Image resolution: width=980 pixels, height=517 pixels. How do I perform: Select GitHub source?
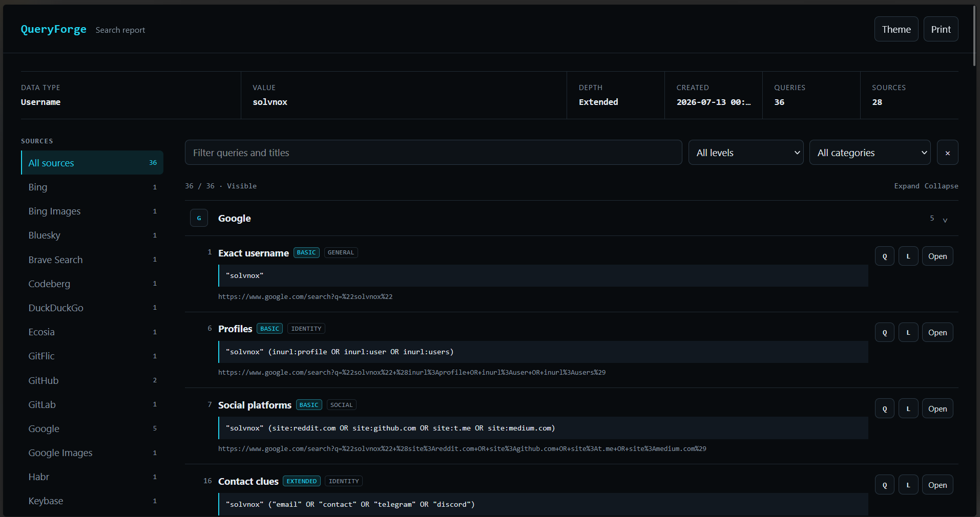click(x=92, y=380)
